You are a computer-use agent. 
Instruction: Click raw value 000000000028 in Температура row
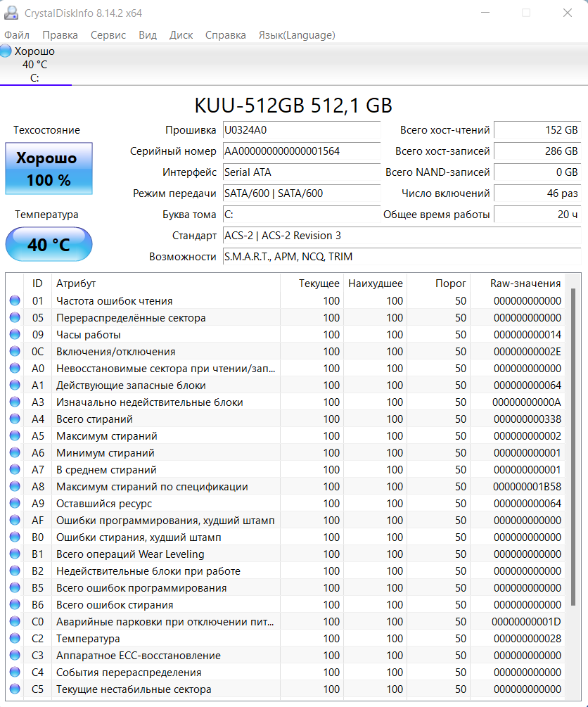[527, 639]
